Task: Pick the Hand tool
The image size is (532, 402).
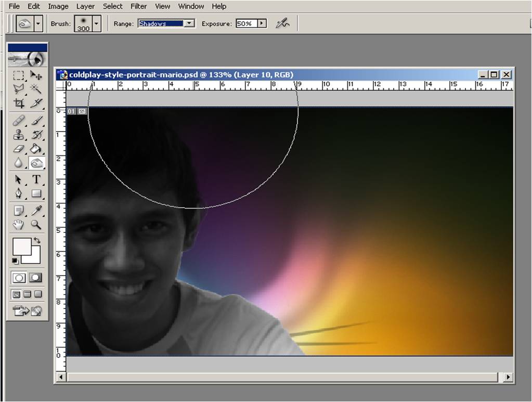Action: pyautogui.click(x=19, y=225)
